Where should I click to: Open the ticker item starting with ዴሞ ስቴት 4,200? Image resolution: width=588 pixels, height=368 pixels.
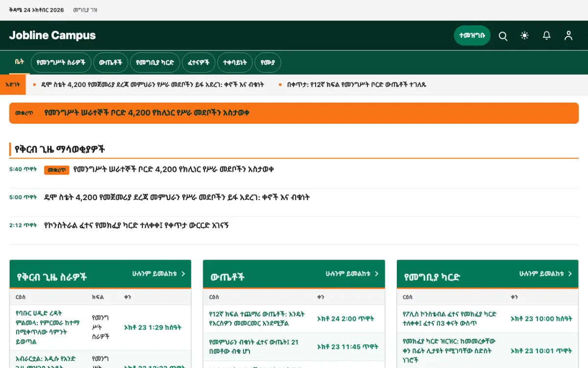(152, 84)
